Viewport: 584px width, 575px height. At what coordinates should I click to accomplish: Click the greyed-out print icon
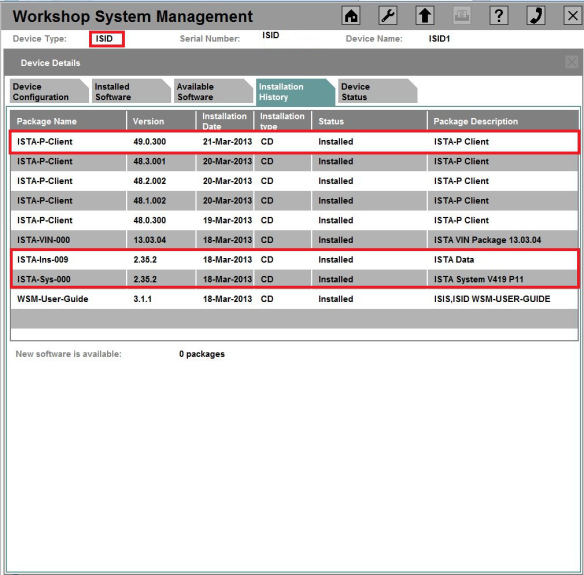(461, 16)
